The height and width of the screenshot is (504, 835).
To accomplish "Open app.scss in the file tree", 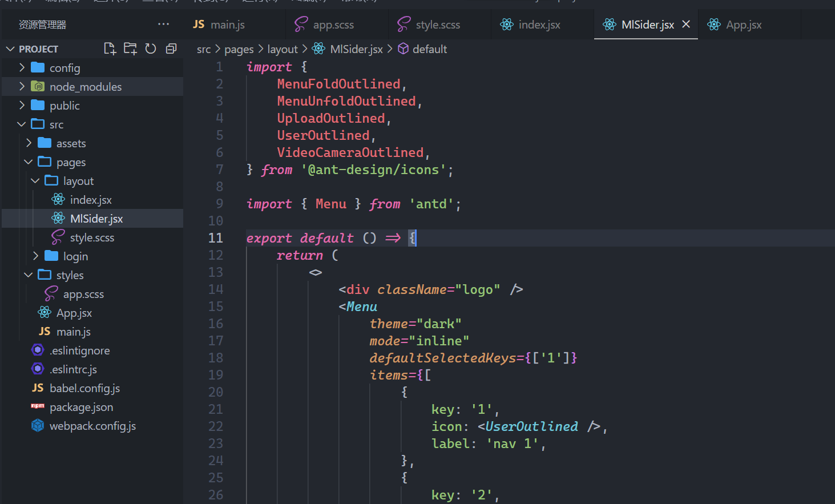I will tap(92, 293).
